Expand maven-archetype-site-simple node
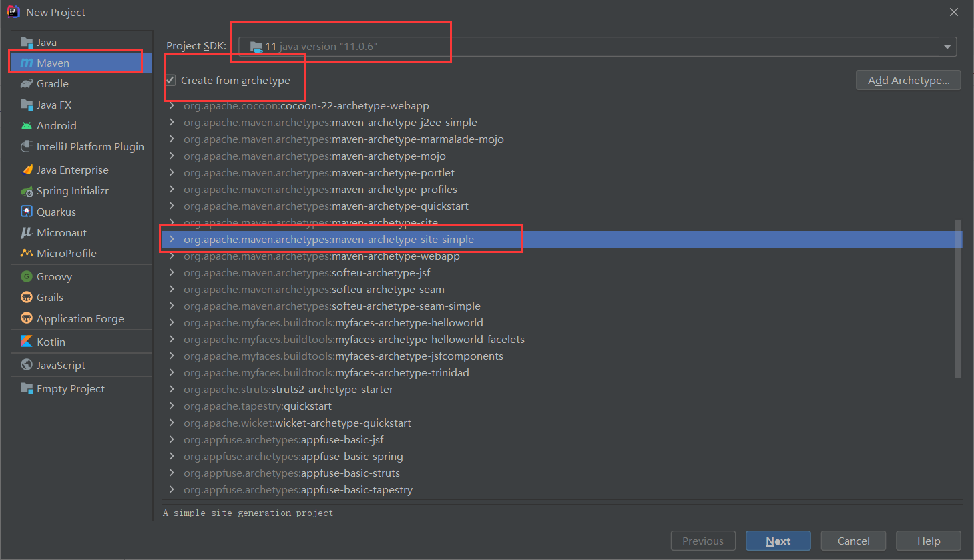 [172, 239]
